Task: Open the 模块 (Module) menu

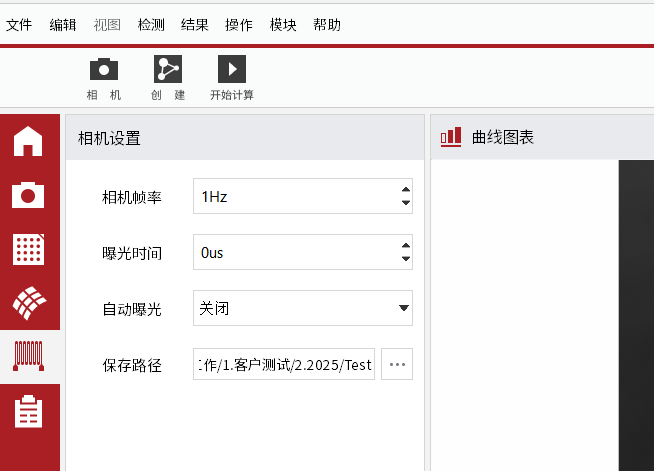Action: pyautogui.click(x=283, y=25)
